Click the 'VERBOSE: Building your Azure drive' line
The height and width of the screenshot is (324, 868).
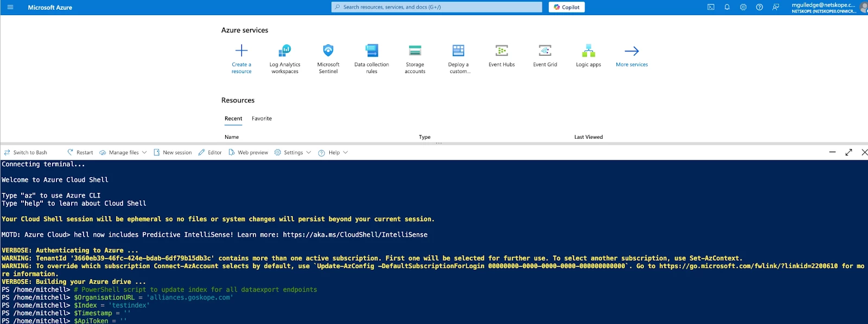point(74,282)
